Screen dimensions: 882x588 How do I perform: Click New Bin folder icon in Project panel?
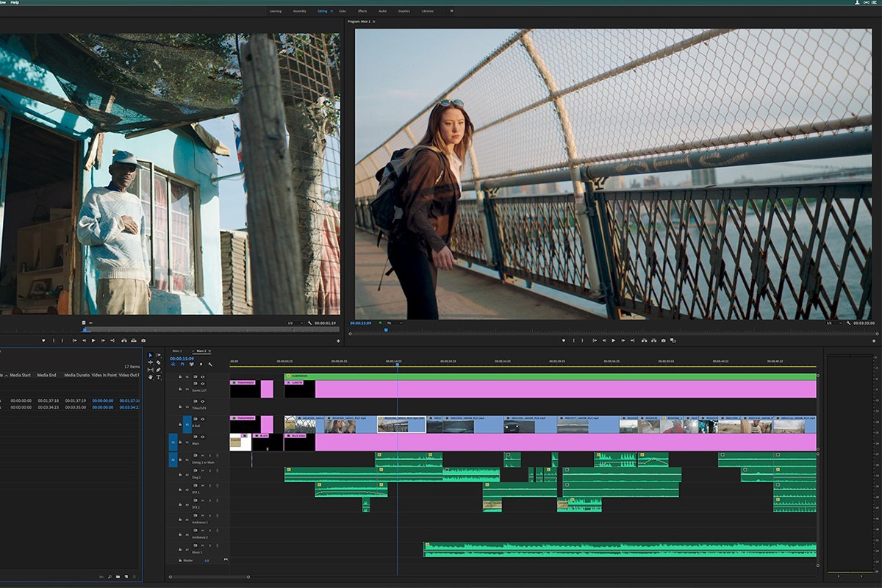118,577
